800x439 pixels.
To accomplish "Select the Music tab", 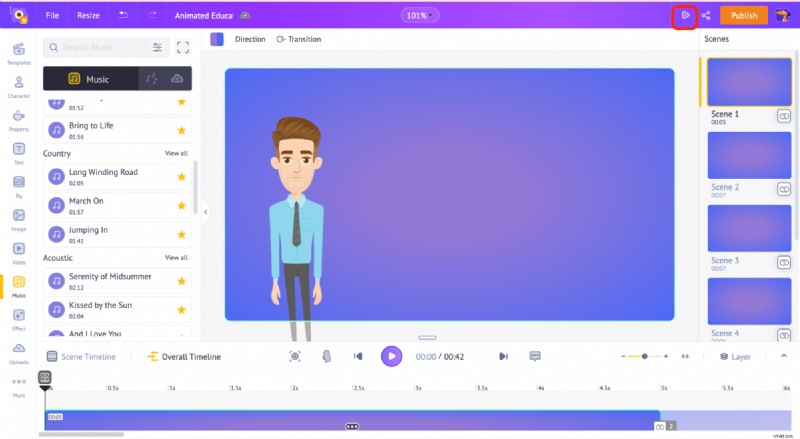I will click(x=90, y=79).
